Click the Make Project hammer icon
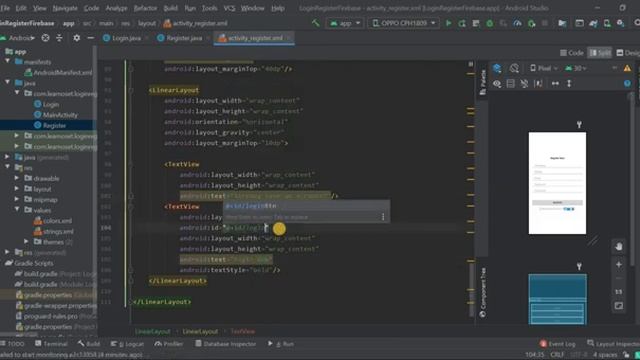640x360 pixels. [x=315, y=23]
